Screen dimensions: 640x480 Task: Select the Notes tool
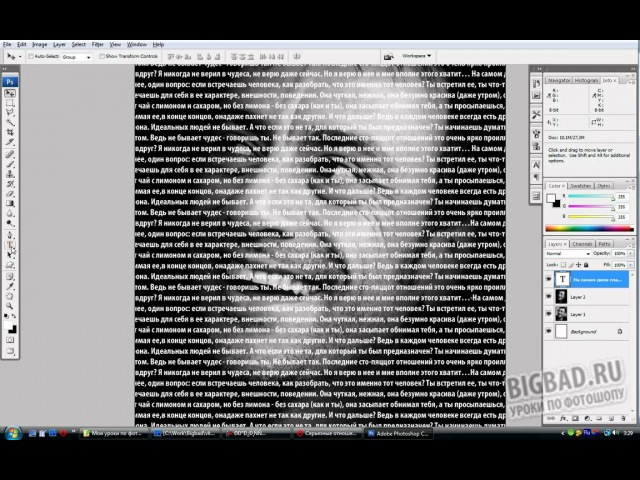[x=10, y=277]
